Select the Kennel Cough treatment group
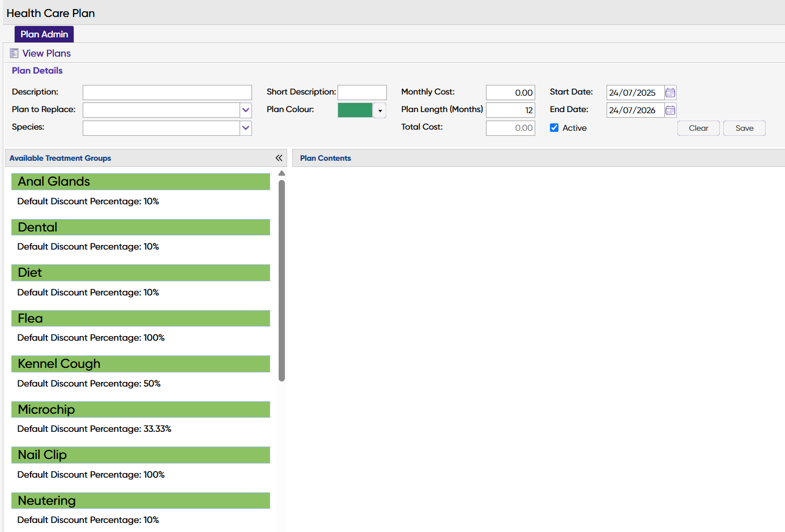The image size is (785, 532). click(140, 364)
